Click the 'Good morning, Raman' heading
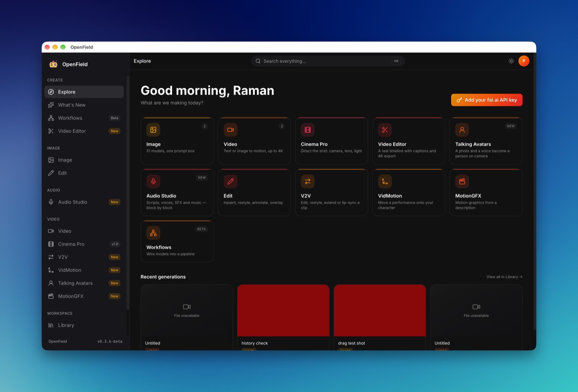 pos(207,90)
